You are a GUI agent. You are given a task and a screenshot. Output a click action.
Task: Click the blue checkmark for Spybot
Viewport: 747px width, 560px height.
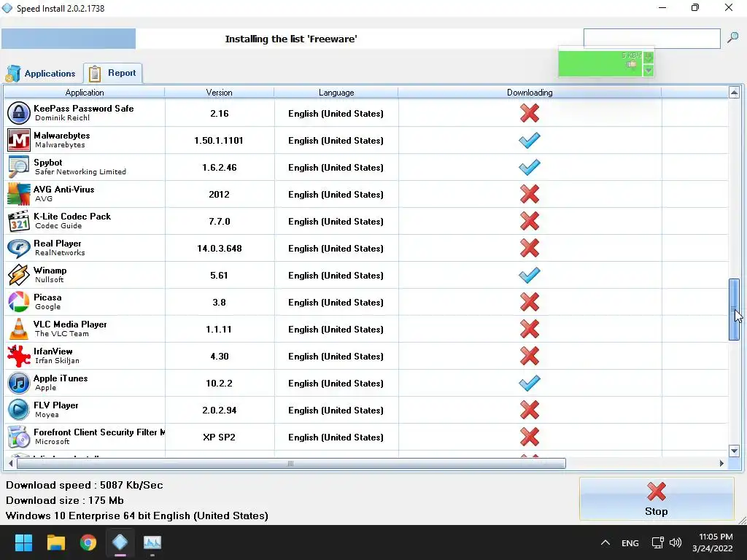pyautogui.click(x=530, y=167)
